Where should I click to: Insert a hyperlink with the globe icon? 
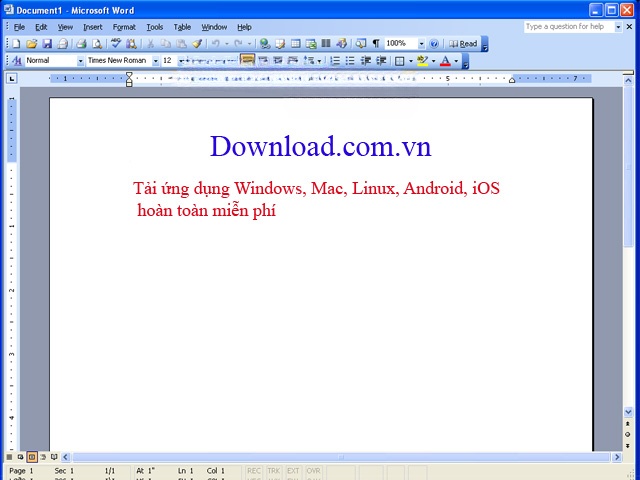tap(265, 44)
